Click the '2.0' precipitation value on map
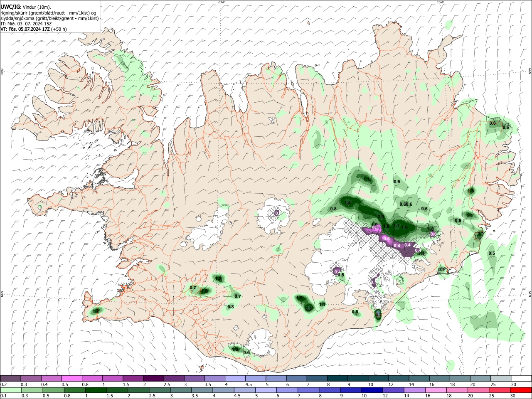Screen dimensions: 532x399 [x=381, y=217]
